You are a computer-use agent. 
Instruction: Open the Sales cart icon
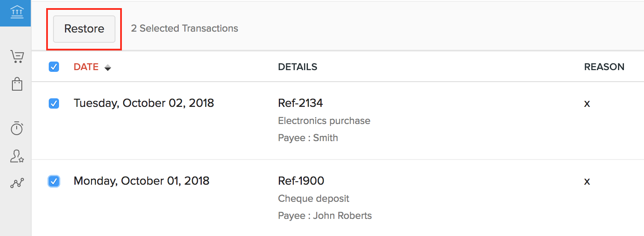coord(17,56)
